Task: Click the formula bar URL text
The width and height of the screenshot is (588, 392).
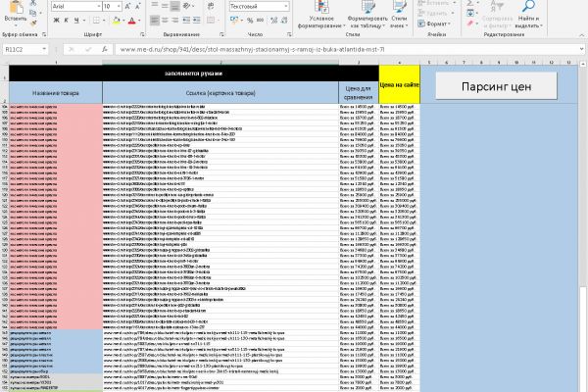Action: pos(253,50)
